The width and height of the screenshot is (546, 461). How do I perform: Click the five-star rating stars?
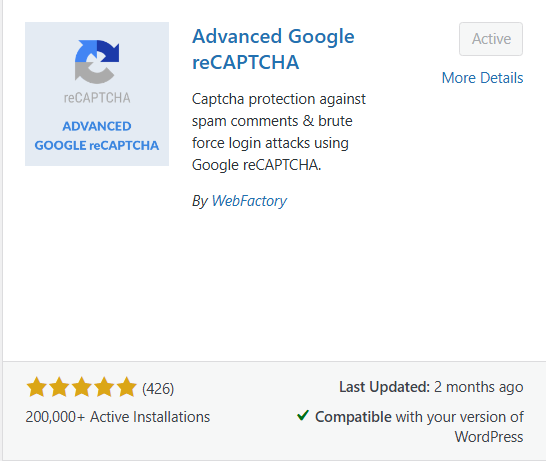[81, 387]
